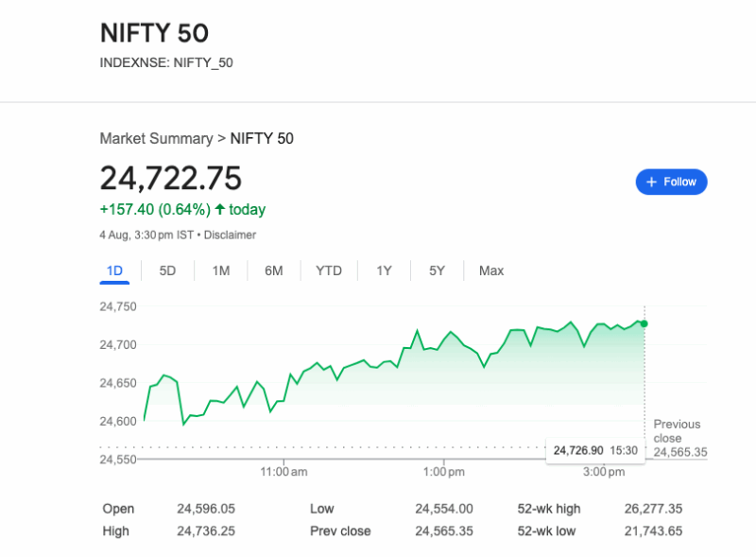This screenshot has width=756, height=557.
Task: Click the Market Summary breadcrumb link
Action: [x=156, y=138]
